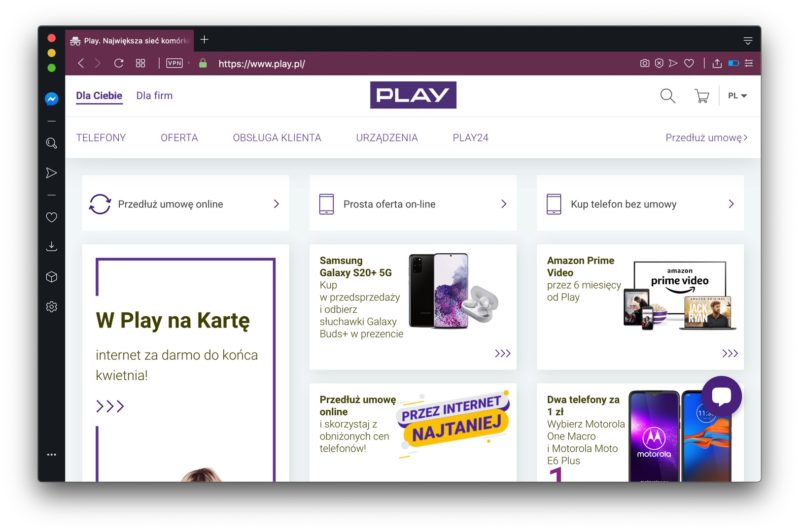
Task: Click 'internet za darmo do końca kwietnia!' text
Action: click(x=176, y=365)
